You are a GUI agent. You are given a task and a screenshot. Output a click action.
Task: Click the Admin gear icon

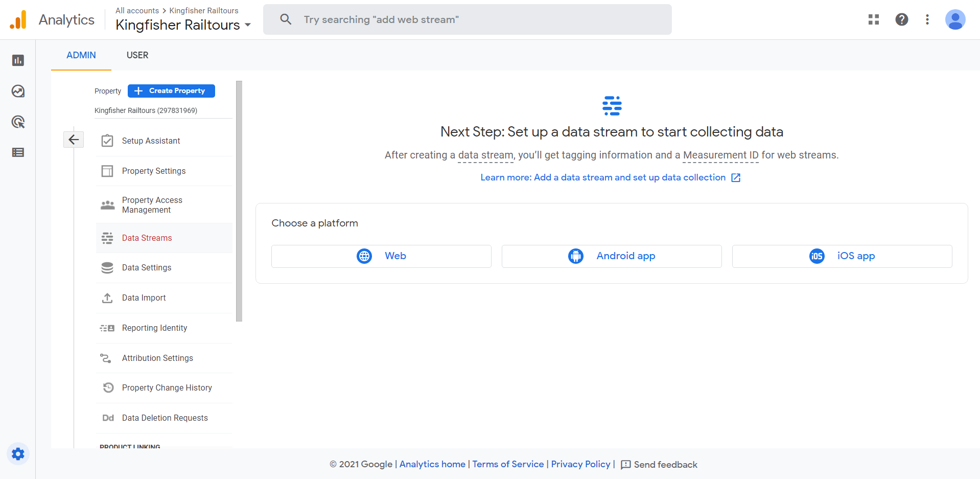(x=18, y=454)
